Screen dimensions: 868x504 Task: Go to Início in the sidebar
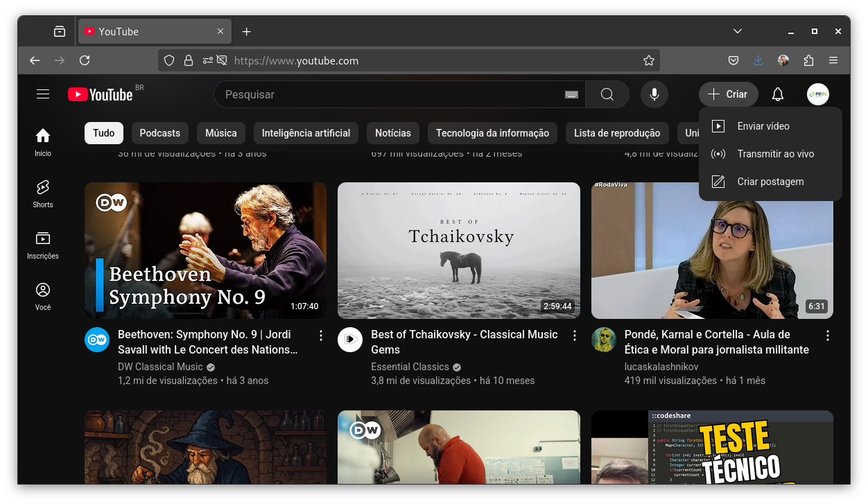43,142
